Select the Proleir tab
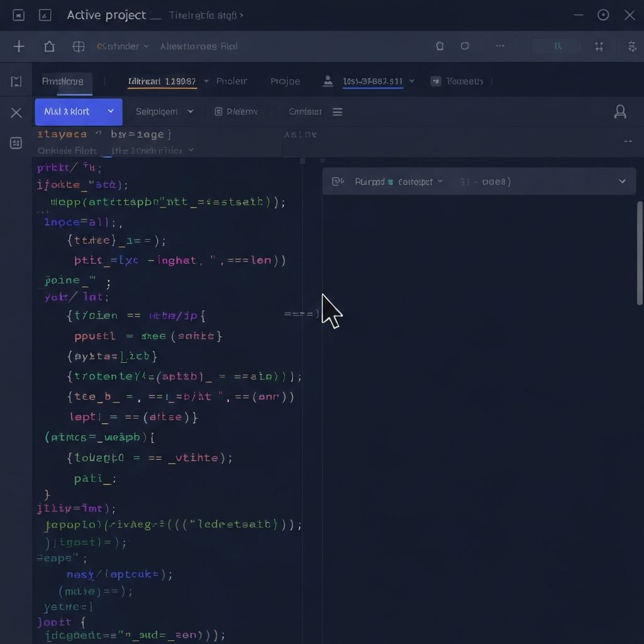The image size is (644, 644). pyautogui.click(x=231, y=81)
